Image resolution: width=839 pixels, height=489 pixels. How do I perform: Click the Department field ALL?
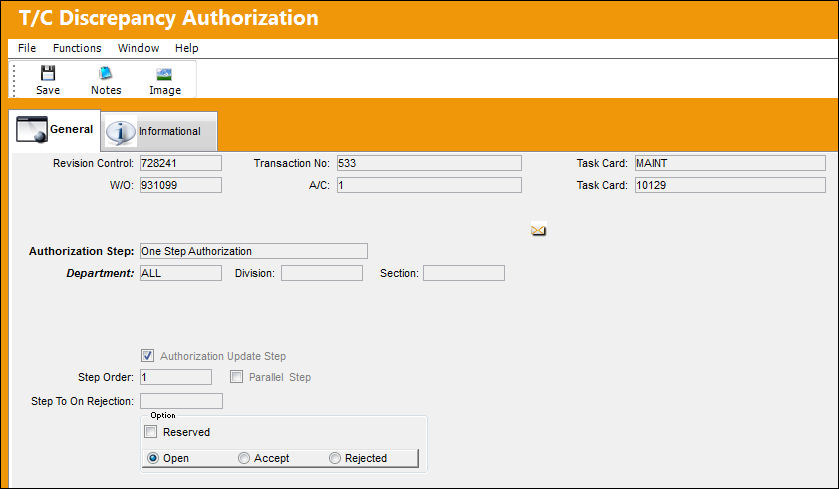(181, 273)
